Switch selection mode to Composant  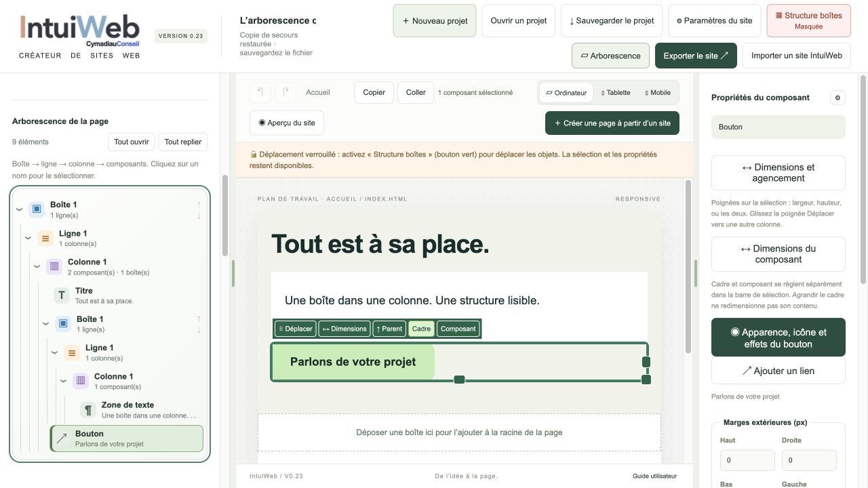(458, 329)
